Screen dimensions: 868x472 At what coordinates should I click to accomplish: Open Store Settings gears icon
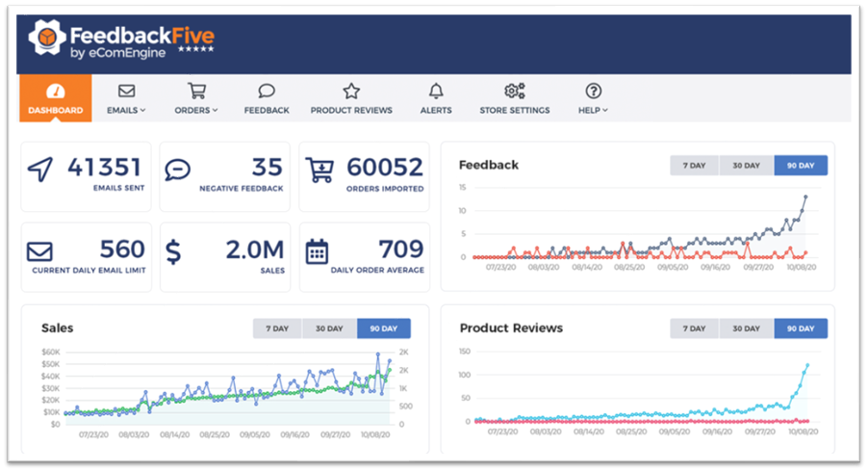tap(515, 92)
